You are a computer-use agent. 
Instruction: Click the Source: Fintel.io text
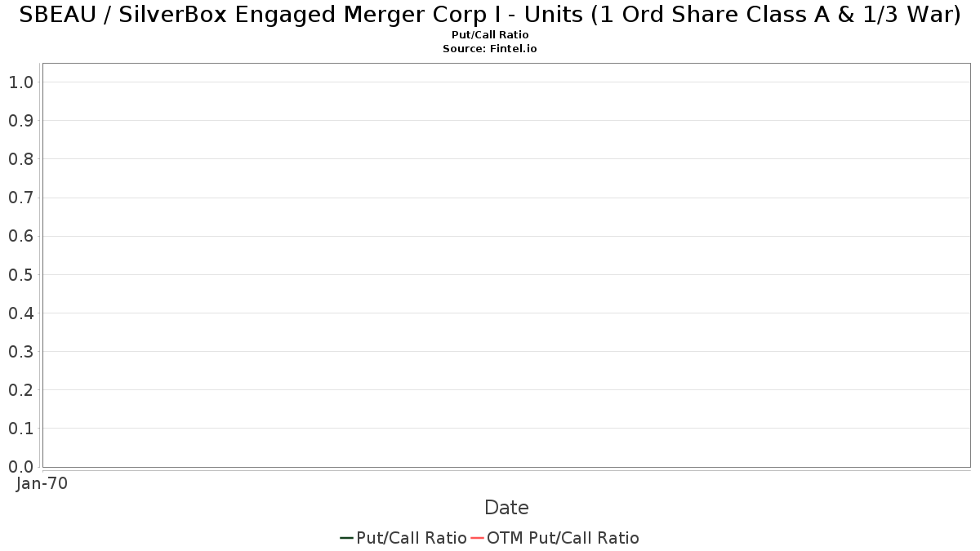(x=490, y=49)
